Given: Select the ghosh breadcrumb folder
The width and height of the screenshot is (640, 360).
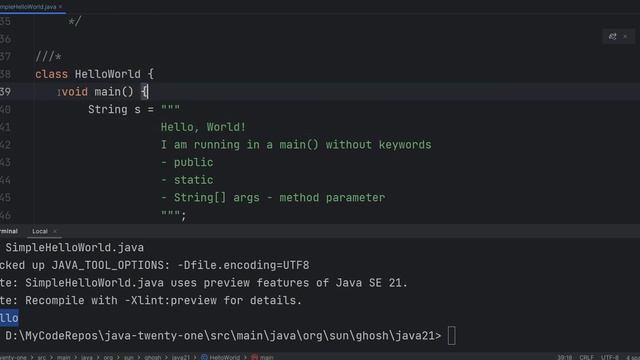Looking at the screenshot, I should pos(152,357).
